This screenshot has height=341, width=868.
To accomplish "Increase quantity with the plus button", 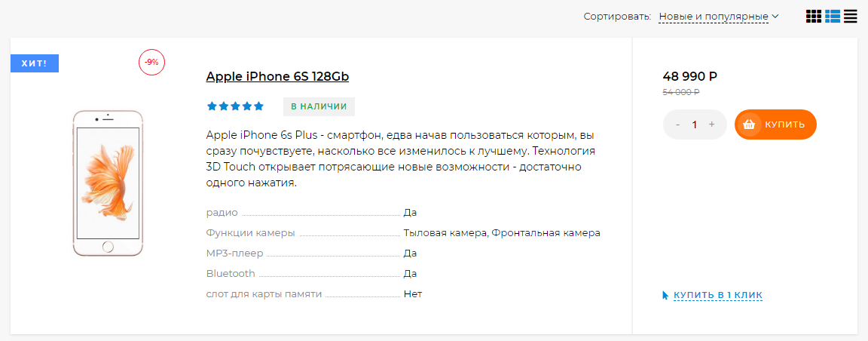I will coord(711,124).
